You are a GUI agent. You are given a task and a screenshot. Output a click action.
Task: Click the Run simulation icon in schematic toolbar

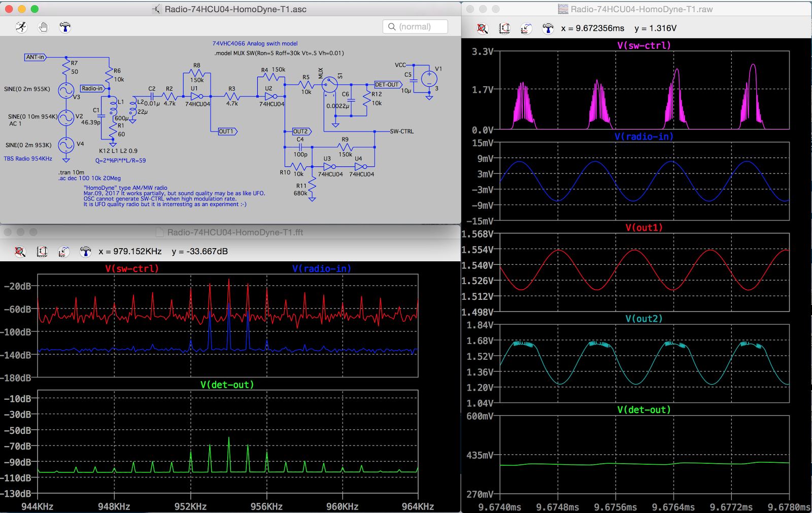[21, 27]
